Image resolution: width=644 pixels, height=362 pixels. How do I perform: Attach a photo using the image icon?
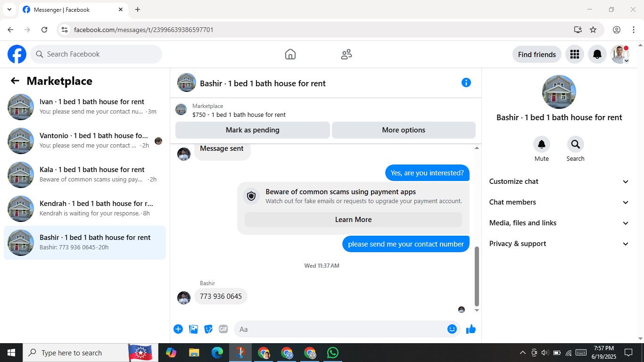(x=193, y=329)
